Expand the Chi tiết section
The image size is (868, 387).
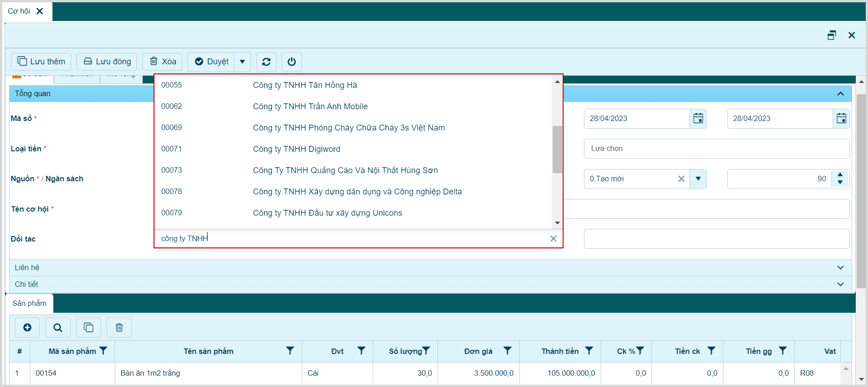tap(840, 284)
